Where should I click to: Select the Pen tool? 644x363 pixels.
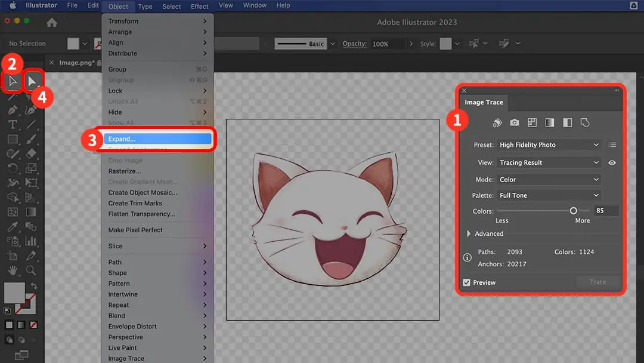13,110
